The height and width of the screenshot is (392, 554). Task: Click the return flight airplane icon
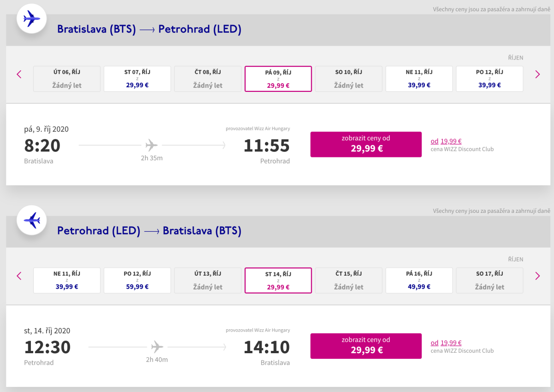(x=31, y=221)
